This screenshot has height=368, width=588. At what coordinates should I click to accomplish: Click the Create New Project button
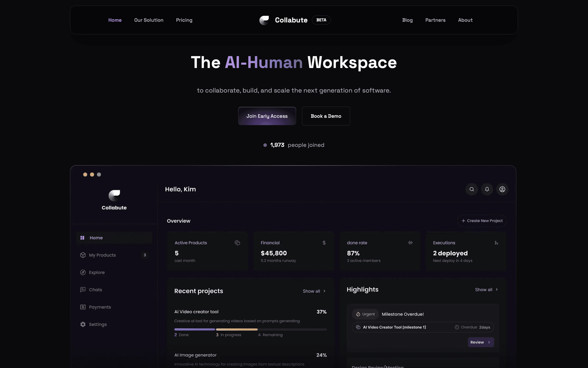[482, 221]
